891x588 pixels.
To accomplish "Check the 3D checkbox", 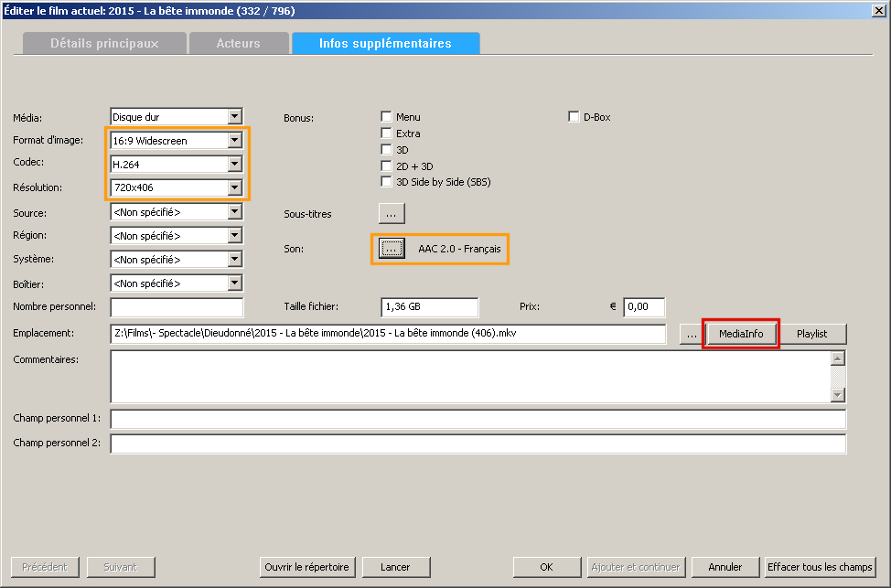I will click(386, 149).
